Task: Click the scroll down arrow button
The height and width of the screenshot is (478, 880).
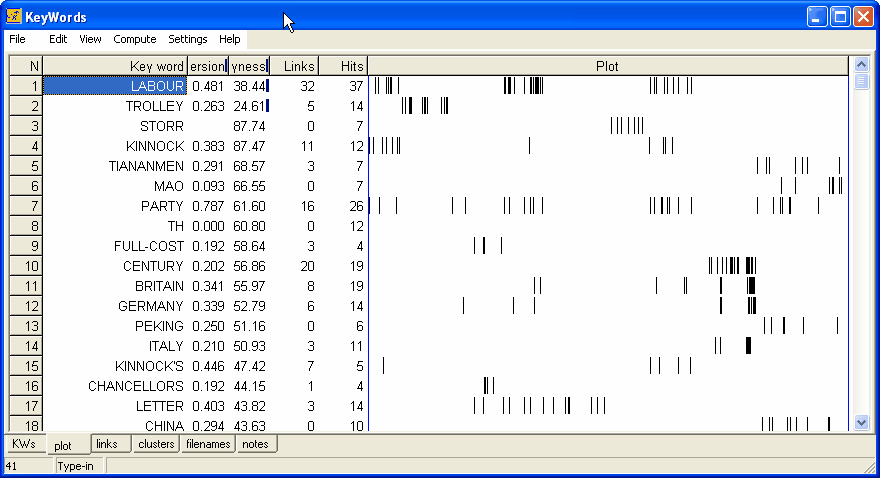Action: coord(861,422)
